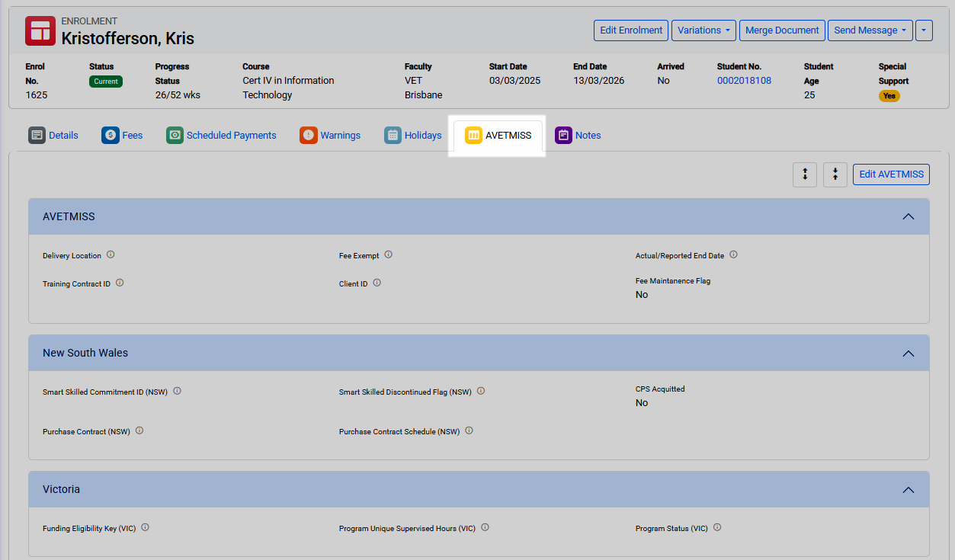Collapse the AVETMISS section panel
This screenshot has width=955, height=560.
tap(908, 216)
